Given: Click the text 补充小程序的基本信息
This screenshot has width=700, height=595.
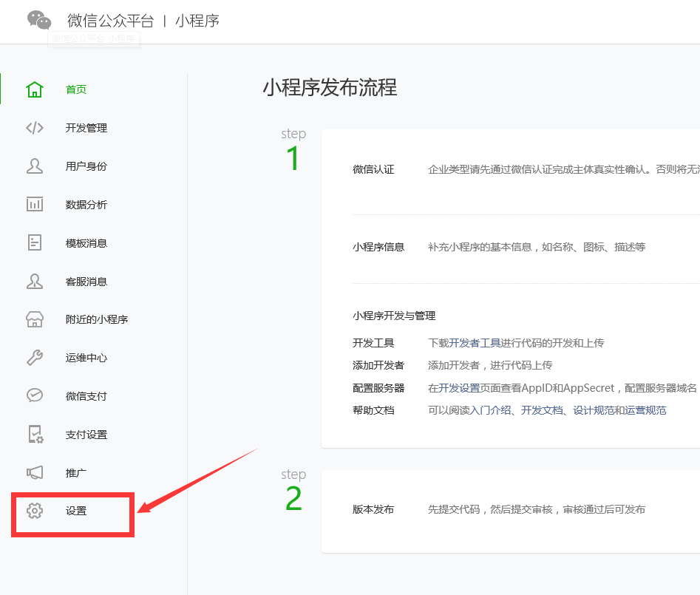Looking at the screenshot, I should pyautogui.click(x=480, y=248).
